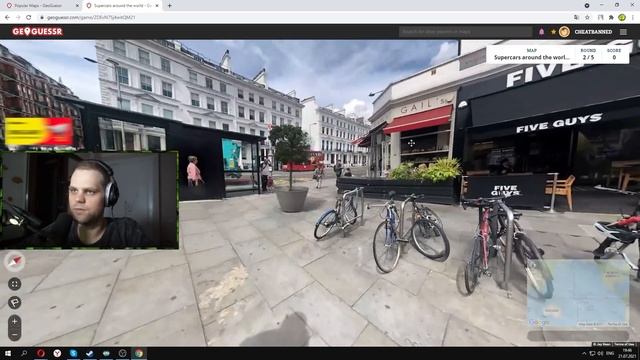The image size is (640, 360).
Task: Open Skype from the taskbar
Action: [x=73, y=353]
